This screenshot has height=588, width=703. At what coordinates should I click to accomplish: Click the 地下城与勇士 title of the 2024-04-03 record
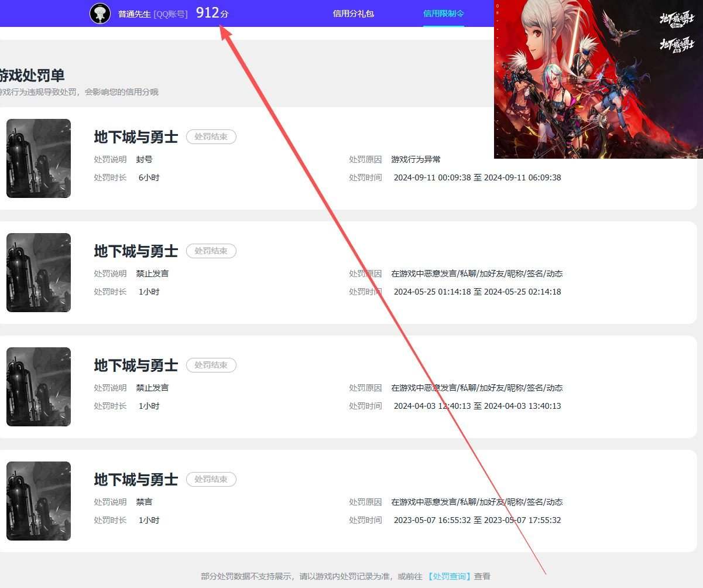click(x=136, y=365)
